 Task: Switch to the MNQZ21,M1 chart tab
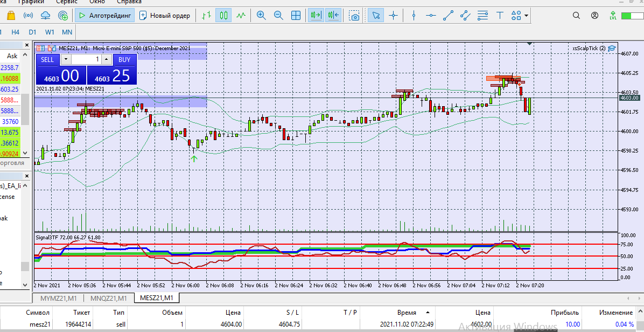click(109, 298)
